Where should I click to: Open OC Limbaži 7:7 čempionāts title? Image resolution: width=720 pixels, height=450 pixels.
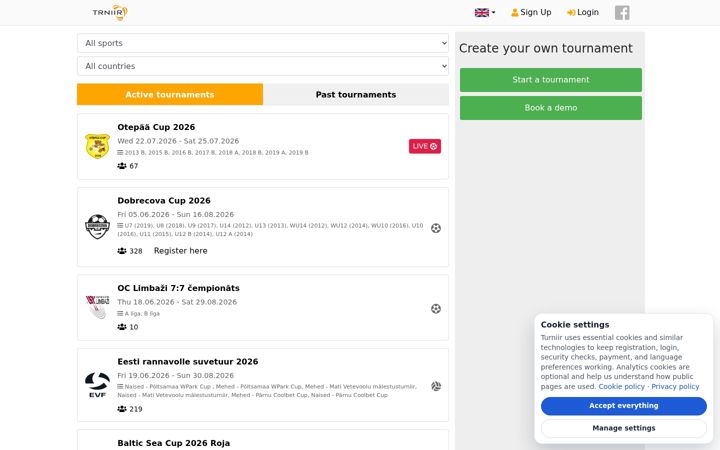pyautogui.click(x=179, y=288)
